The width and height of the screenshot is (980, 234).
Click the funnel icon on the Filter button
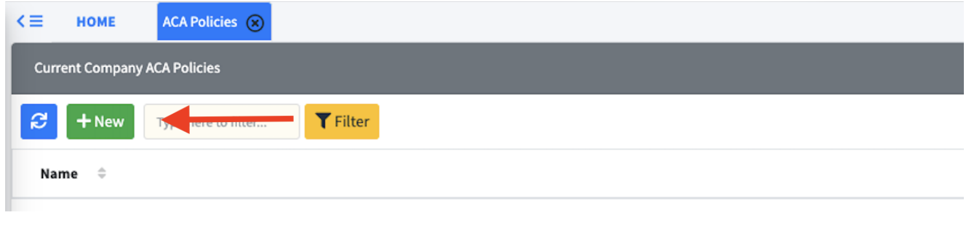(x=323, y=122)
